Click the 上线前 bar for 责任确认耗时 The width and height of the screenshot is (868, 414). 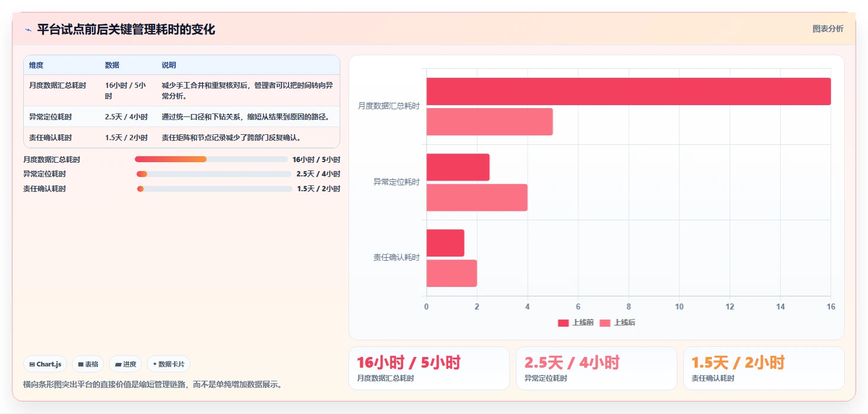445,243
